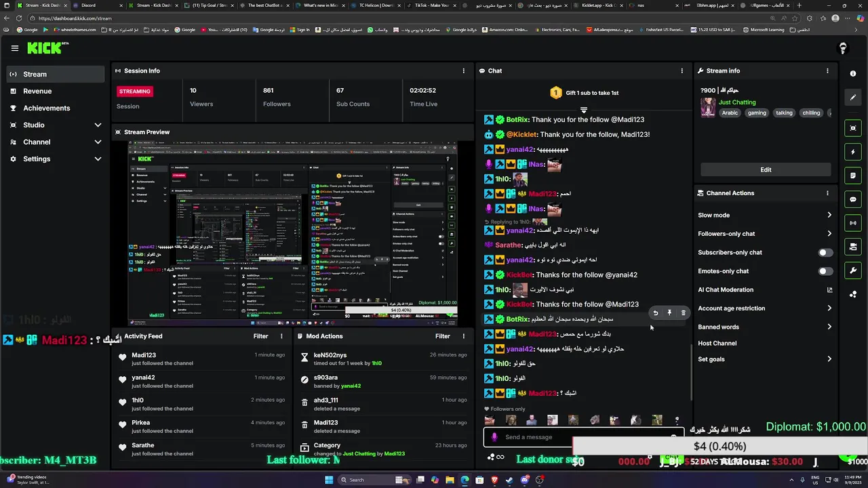The image size is (868, 488).
Task: Delete the hovered BotRix chat message
Action: point(683,313)
